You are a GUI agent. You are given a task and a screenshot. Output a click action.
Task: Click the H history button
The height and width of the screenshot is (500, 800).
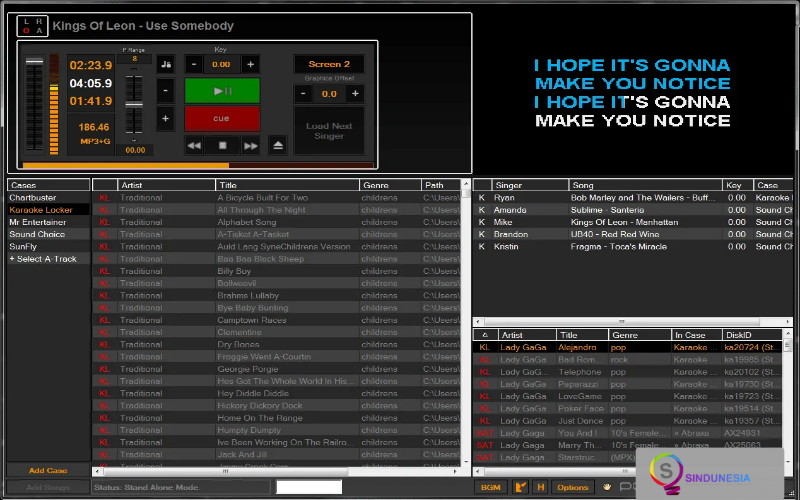540,487
